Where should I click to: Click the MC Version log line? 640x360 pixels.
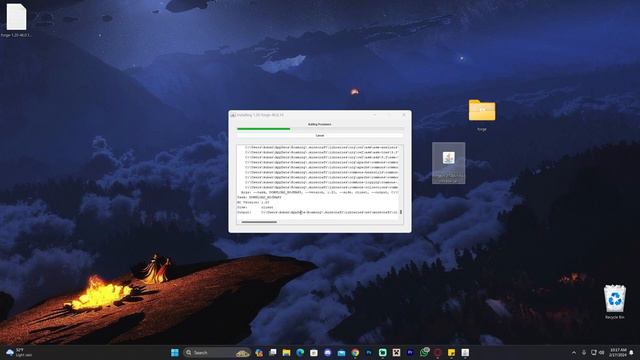(253, 202)
